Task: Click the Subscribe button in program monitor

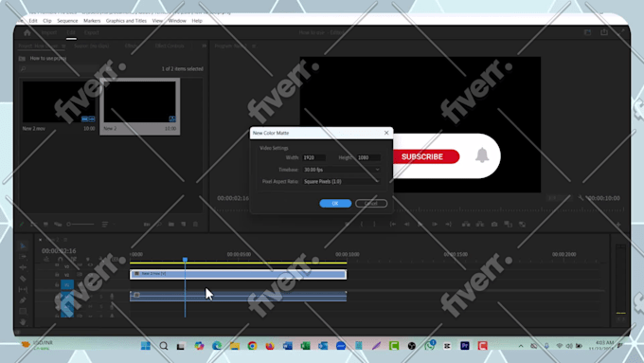Action: [x=422, y=156]
